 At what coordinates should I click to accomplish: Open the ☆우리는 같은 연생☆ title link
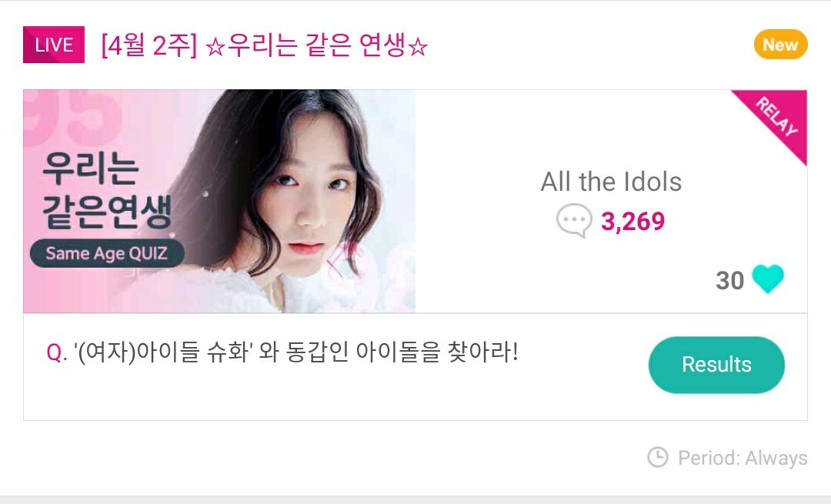coord(317,46)
